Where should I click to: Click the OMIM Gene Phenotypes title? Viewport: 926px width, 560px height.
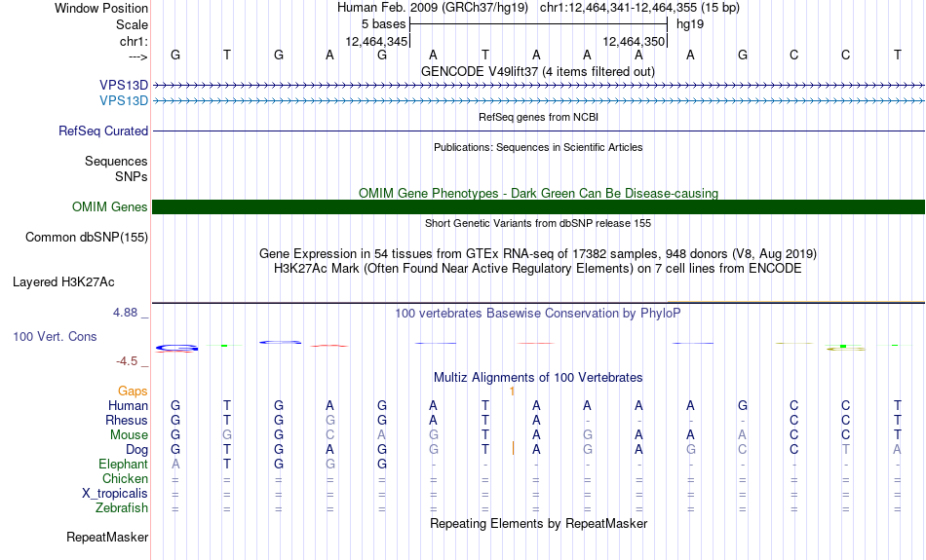click(538, 194)
